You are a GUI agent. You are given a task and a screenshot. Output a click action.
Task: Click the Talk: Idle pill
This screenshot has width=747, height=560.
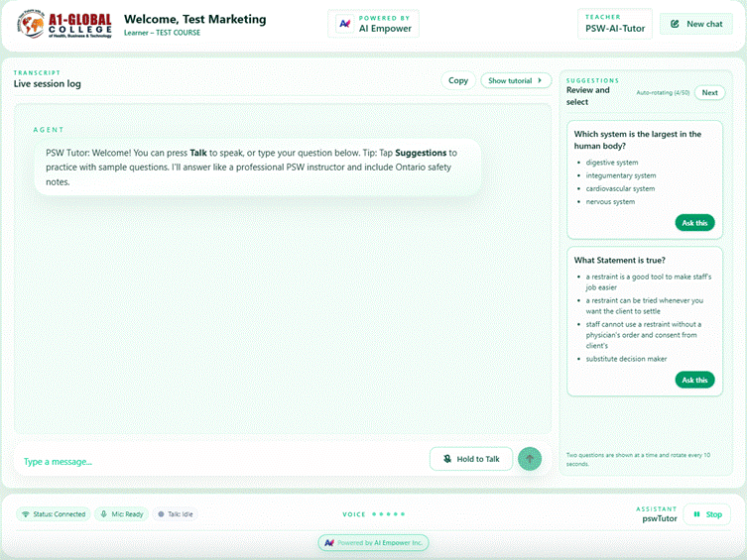point(175,514)
